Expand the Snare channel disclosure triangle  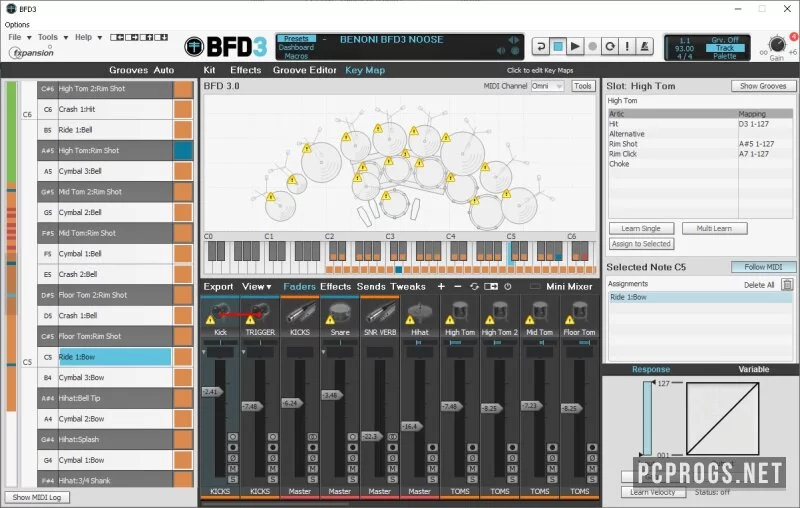point(323,352)
